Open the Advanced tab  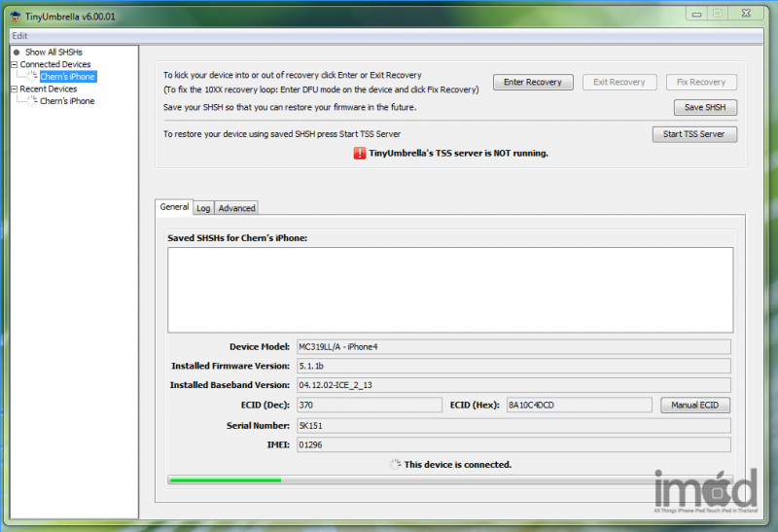236,207
